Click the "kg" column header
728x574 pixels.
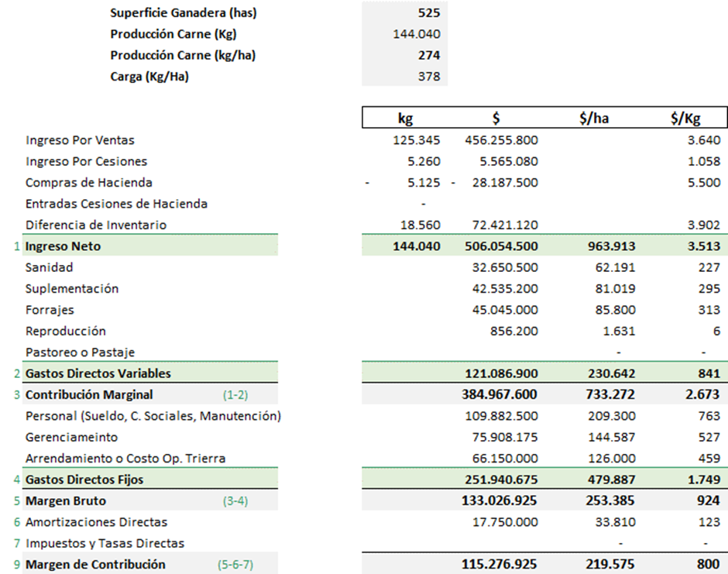pos(404,119)
